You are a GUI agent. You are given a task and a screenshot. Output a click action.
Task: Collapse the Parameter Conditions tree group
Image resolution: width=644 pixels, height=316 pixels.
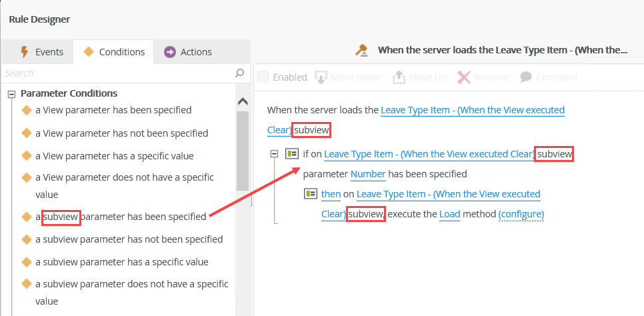(x=11, y=94)
